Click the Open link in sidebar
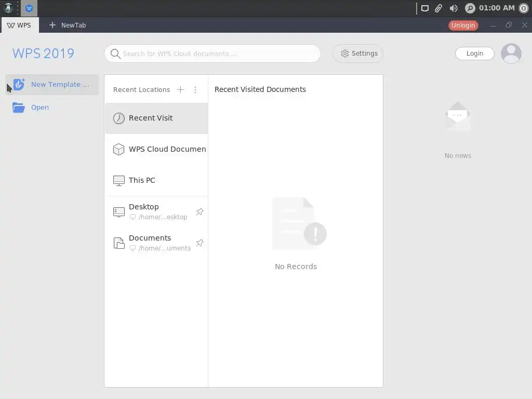The image size is (532, 399). 40,107
